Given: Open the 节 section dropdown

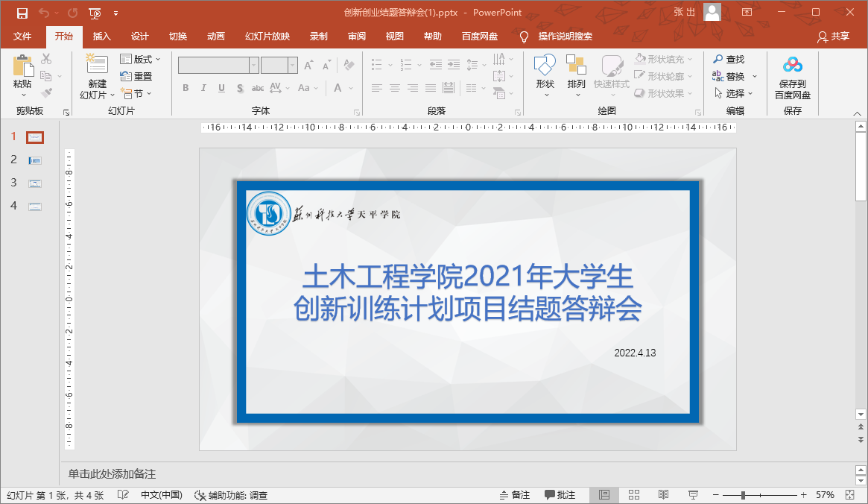Looking at the screenshot, I should pos(137,93).
